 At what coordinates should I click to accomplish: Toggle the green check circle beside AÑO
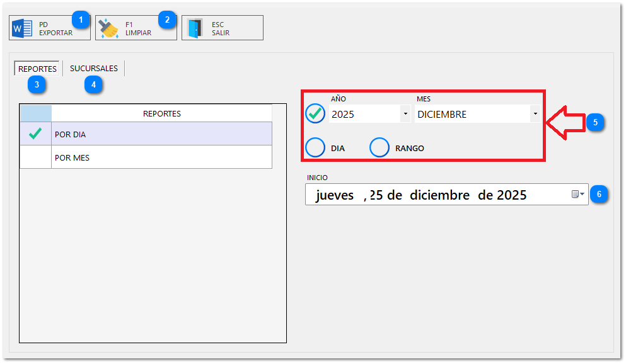point(315,114)
